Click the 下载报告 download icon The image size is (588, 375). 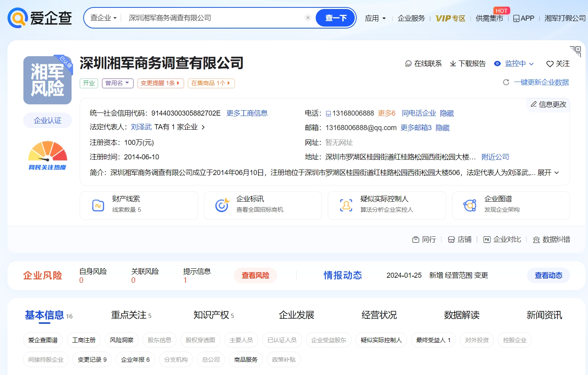(x=453, y=63)
